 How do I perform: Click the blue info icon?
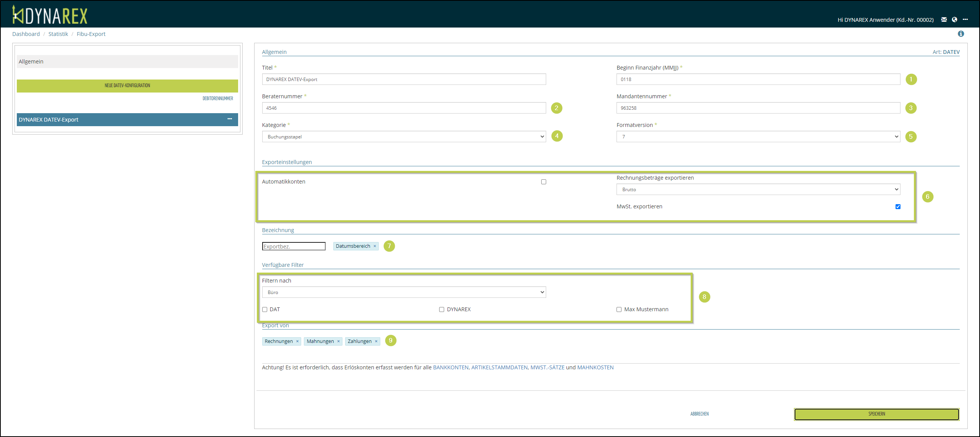[x=961, y=34]
